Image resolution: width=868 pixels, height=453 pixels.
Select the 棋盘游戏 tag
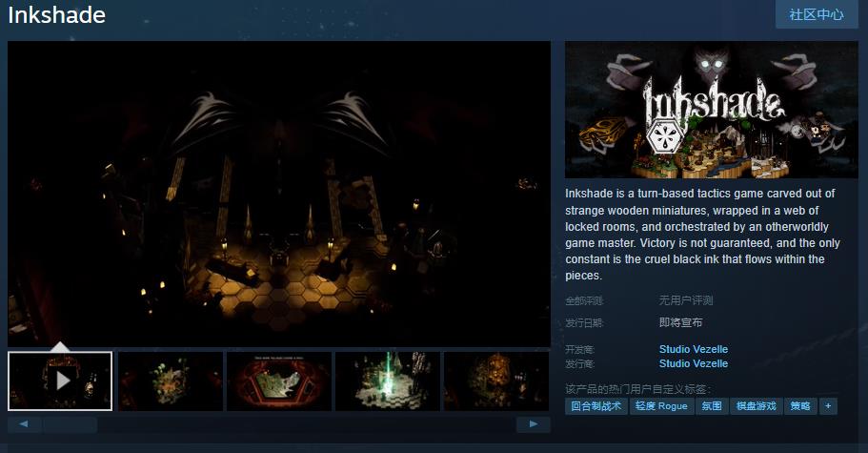coord(757,406)
